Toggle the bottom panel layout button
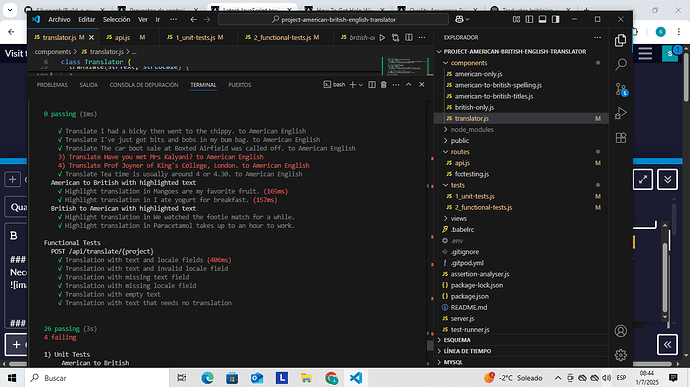690x387 pixels. pos(542,19)
